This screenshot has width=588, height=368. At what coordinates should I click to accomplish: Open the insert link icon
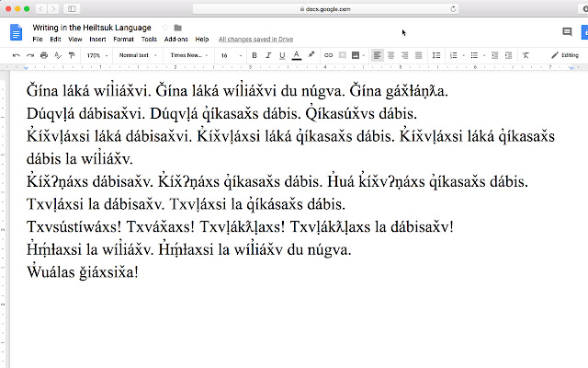(328, 55)
